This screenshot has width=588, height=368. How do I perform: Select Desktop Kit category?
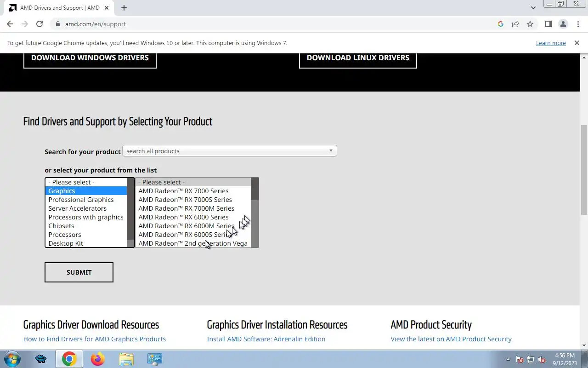[x=86, y=243]
